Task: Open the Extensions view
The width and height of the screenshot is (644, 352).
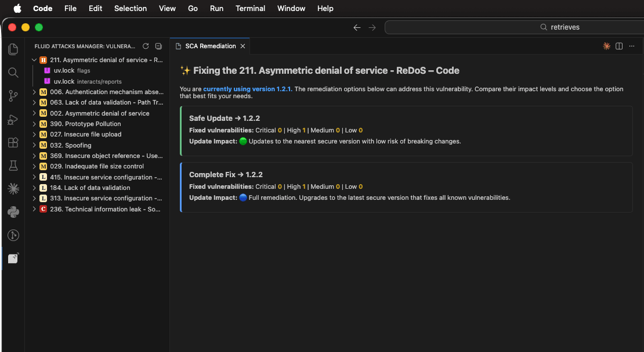Action: tap(13, 142)
